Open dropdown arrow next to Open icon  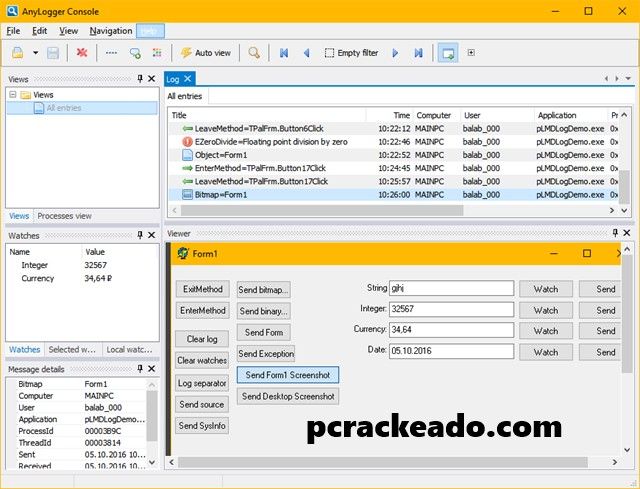(x=35, y=52)
